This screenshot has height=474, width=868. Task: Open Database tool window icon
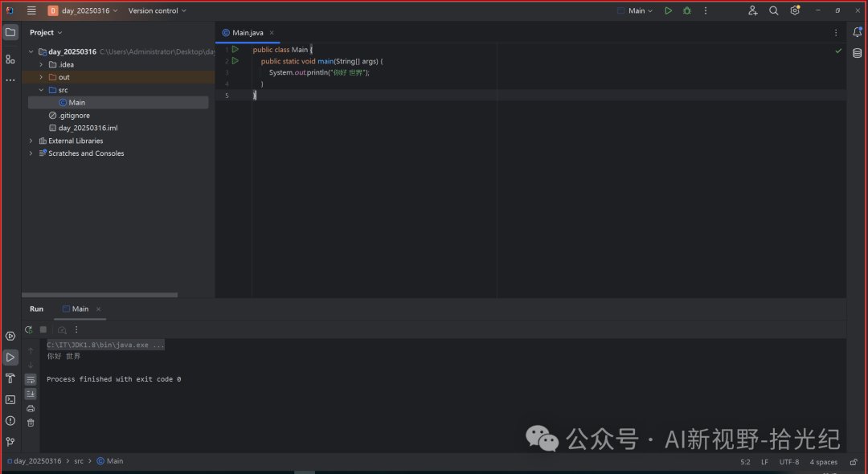click(857, 53)
